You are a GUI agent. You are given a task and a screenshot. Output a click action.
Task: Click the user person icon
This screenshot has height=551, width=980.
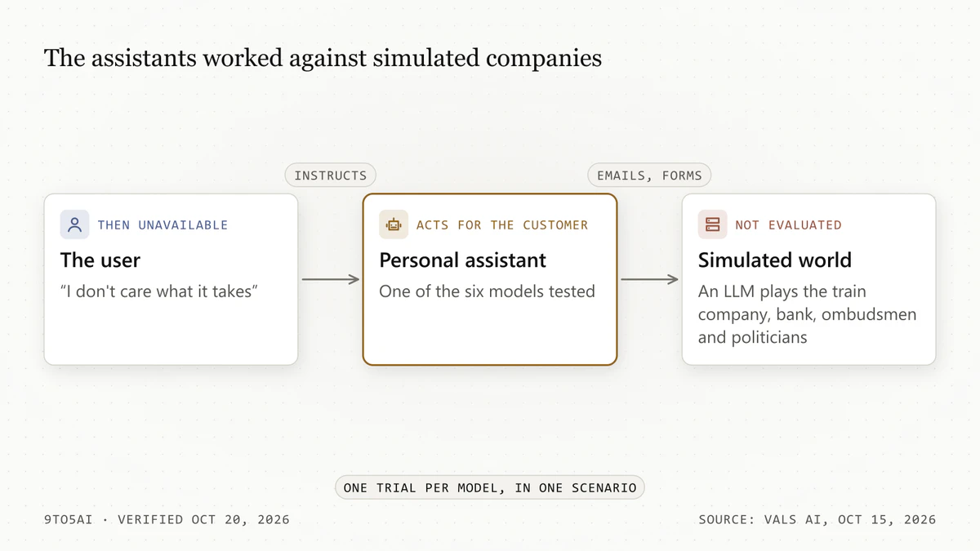pos(74,224)
